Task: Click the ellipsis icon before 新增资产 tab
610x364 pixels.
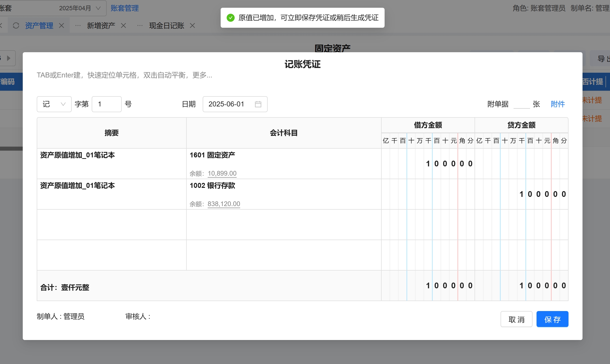Action: coord(78,25)
